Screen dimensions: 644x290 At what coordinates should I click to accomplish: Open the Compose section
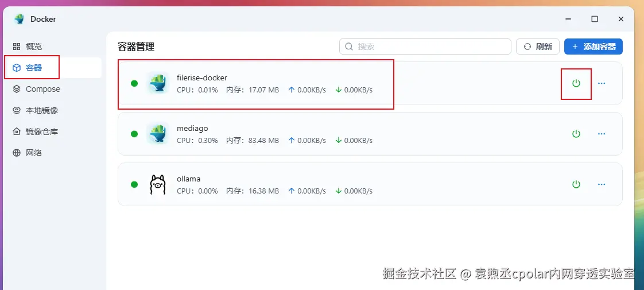pyautogui.click(x=53, y=89)
